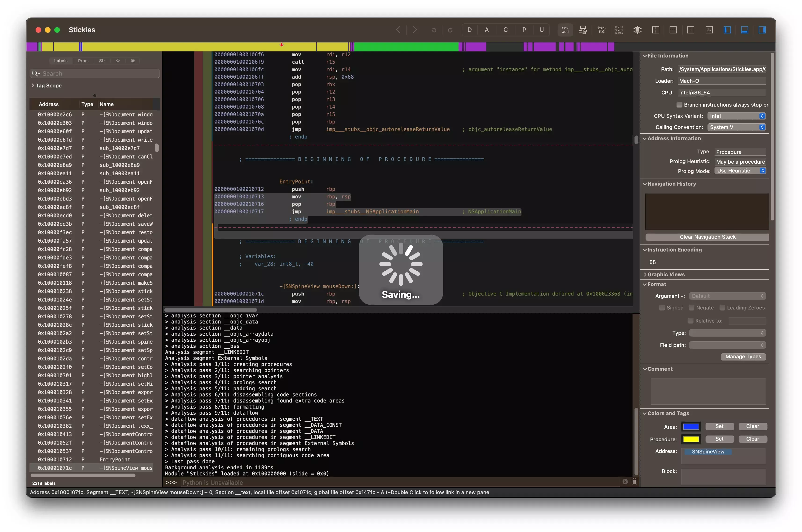Toggle the right inspector panel

[762, 30]
